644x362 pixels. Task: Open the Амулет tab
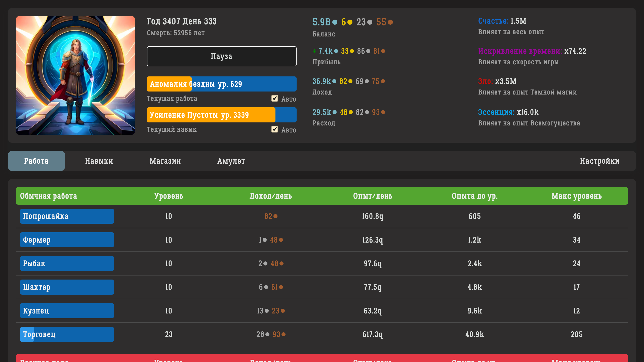tap(231, 161)
